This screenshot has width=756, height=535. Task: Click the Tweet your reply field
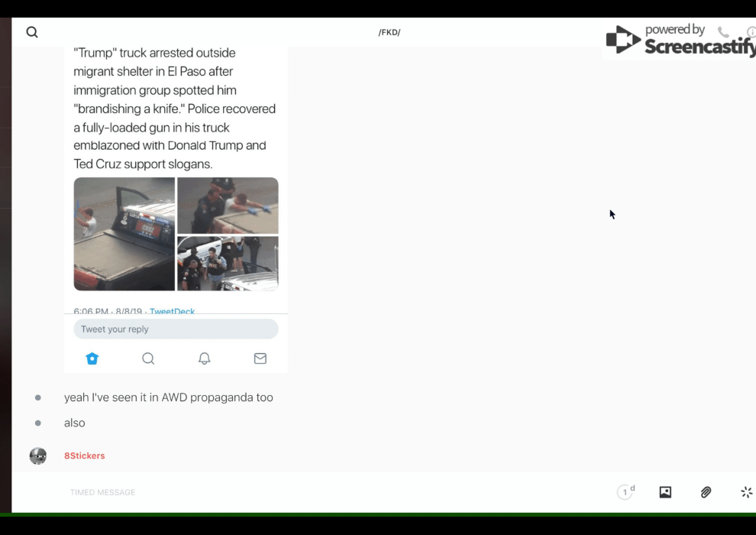(x=176, y=329)
